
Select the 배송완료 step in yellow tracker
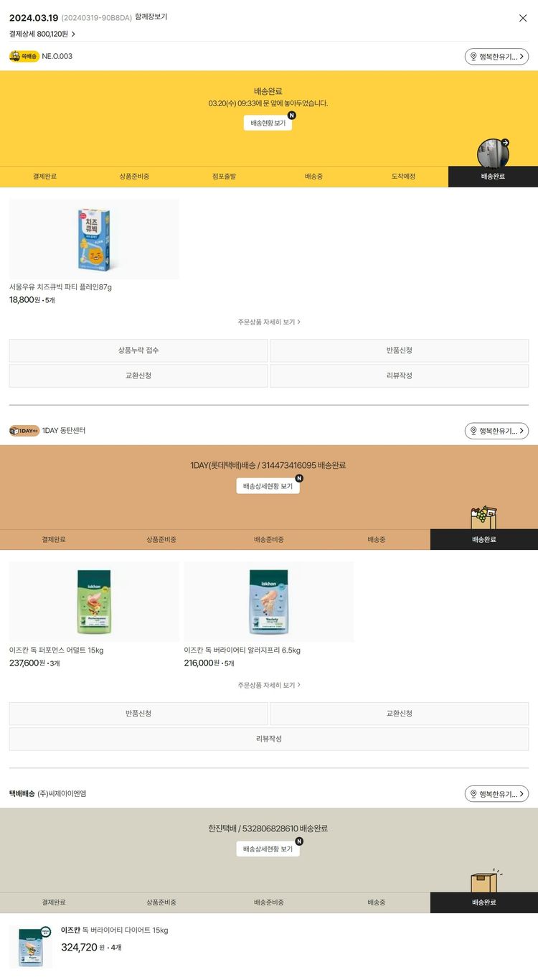493,177
